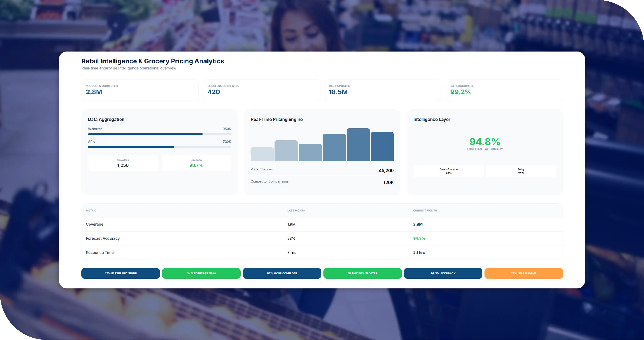The image size is (644, 340).
Task: Click the 99.2% Accuracy badge
Action: pyautogui.click(x=443, y=273)
